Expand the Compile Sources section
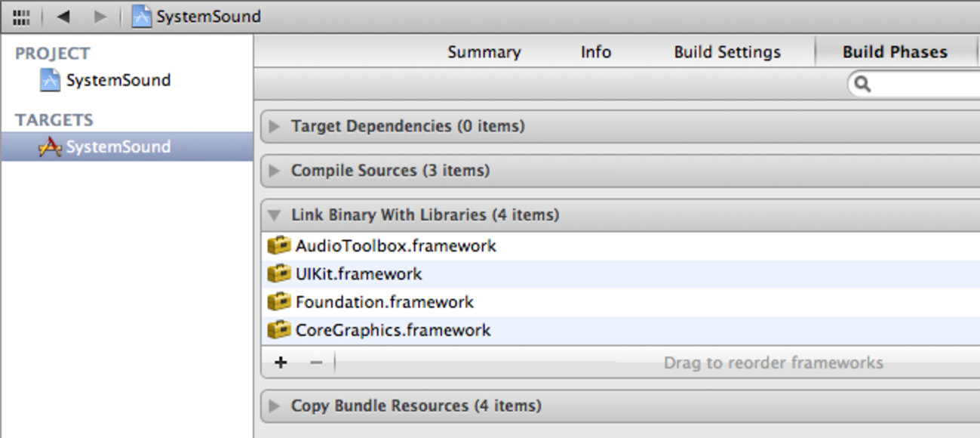 point(275,171)
